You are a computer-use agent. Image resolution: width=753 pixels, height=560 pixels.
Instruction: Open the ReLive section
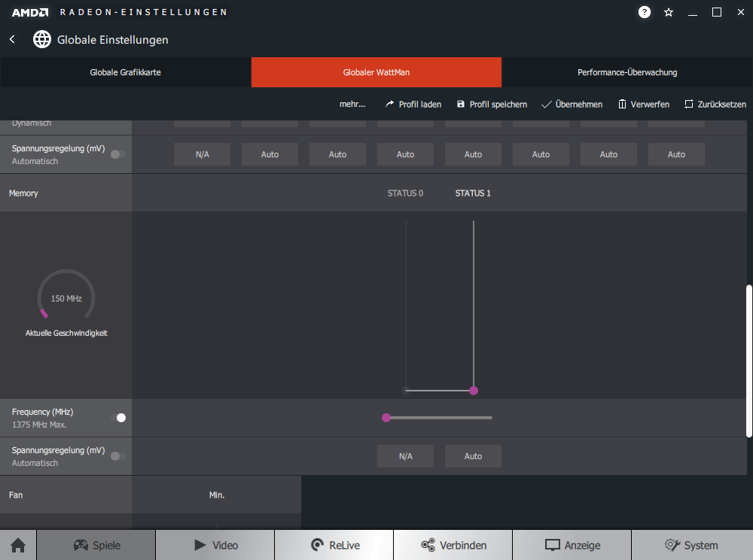click(334, 545)
